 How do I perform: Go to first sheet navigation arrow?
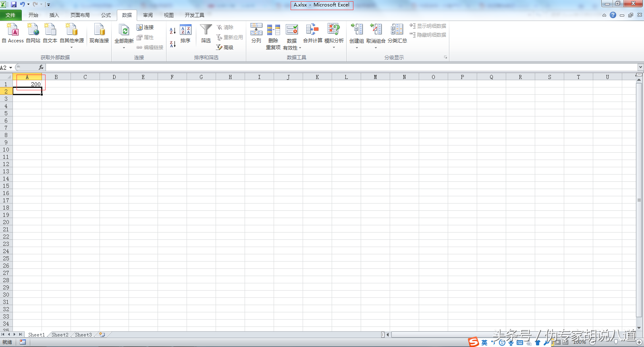point(3,335)
